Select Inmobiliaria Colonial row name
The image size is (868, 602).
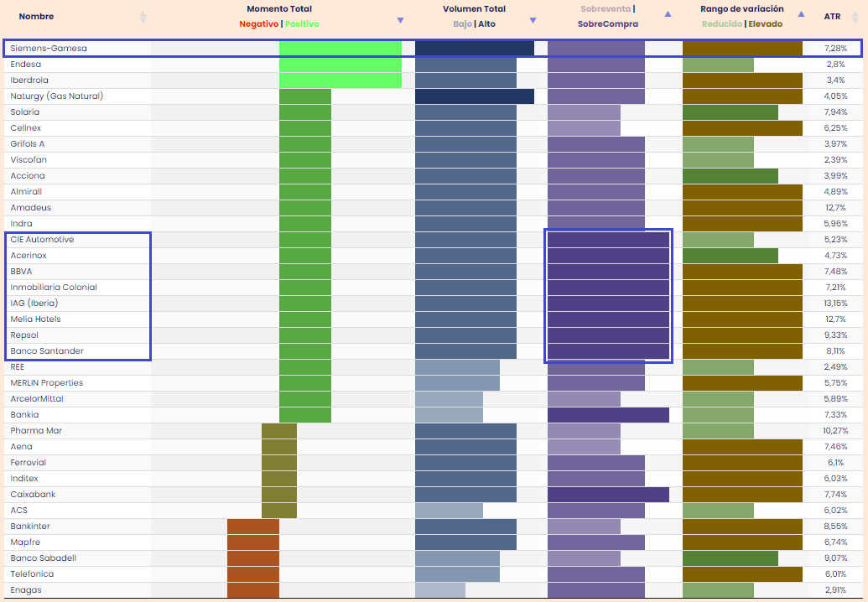point(54,288)
